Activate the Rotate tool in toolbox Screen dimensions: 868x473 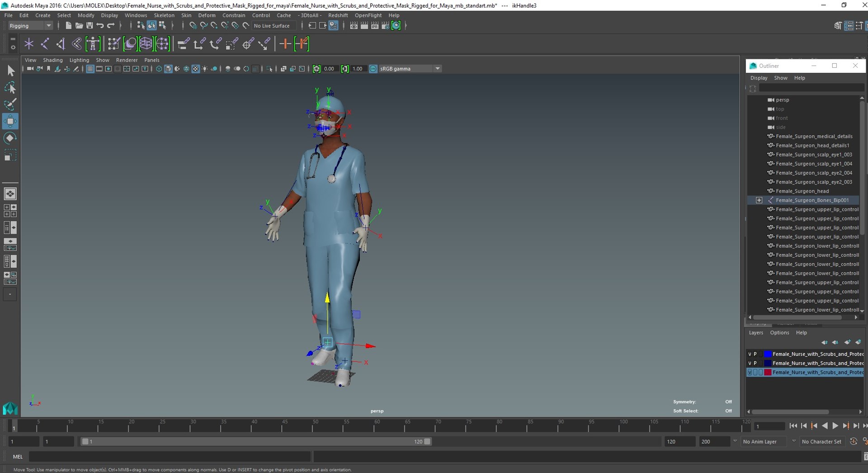10,138
